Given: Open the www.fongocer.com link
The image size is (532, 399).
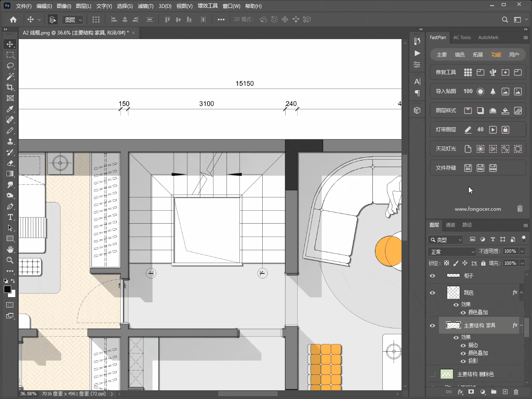Looking at the screenshot, I should click(478, 209).
